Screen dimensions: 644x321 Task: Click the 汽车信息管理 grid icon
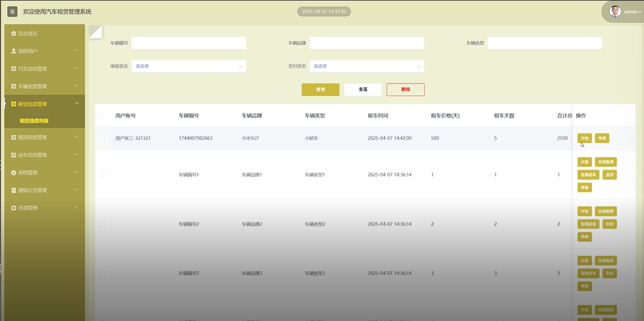(x=14, y=69)
